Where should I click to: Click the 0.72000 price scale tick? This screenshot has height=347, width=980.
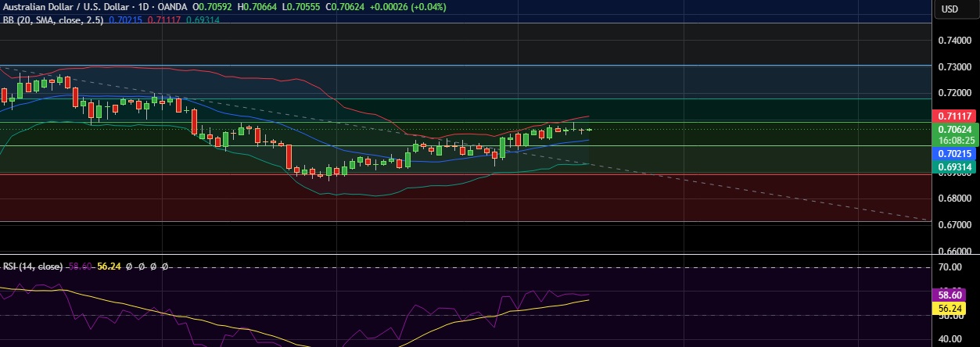coord(954,93)
